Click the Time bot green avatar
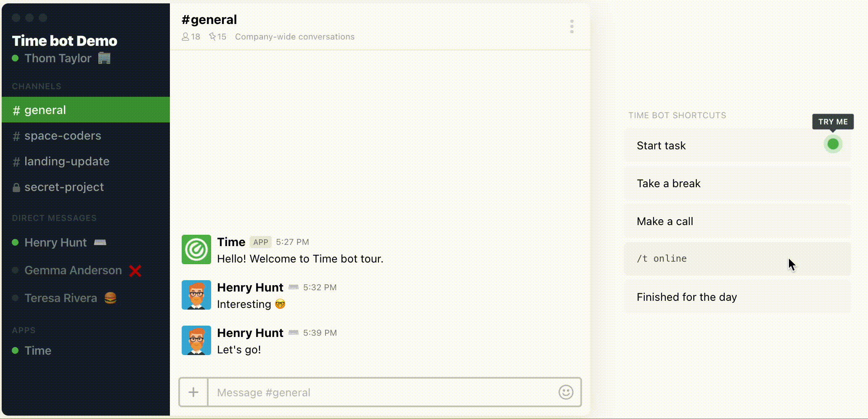Screen dimensions: 868x419 tap(196, 249)
